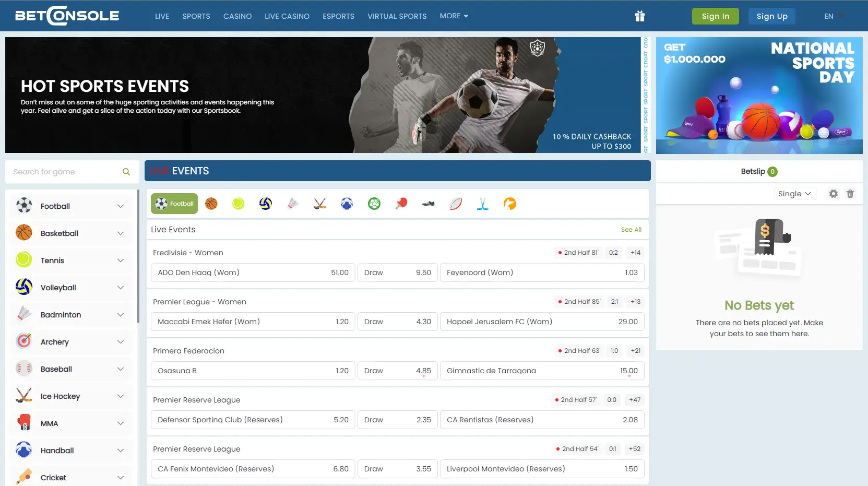This screenshot has height=486, width=868.
Task: Focus the Search for game field
Action: click(72, 172)
